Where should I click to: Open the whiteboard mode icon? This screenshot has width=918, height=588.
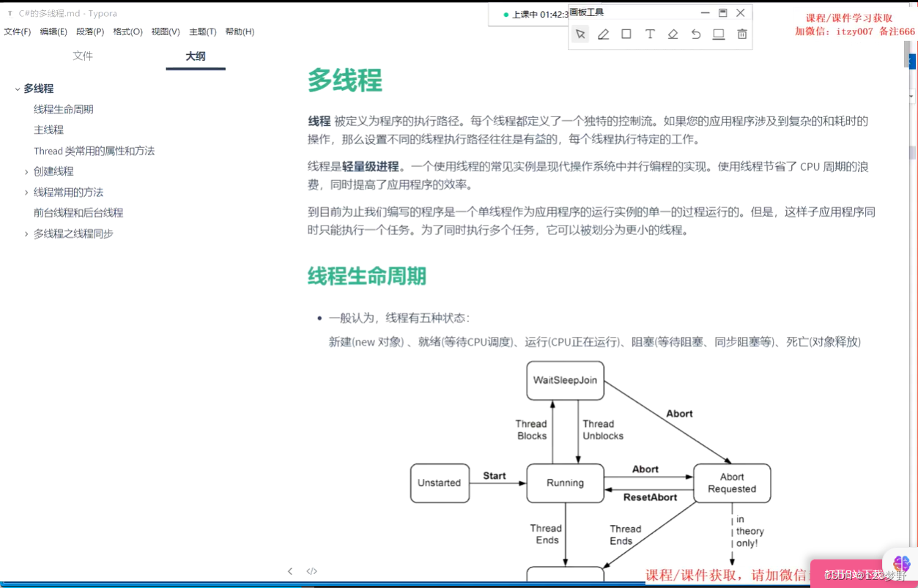(719, 34)
